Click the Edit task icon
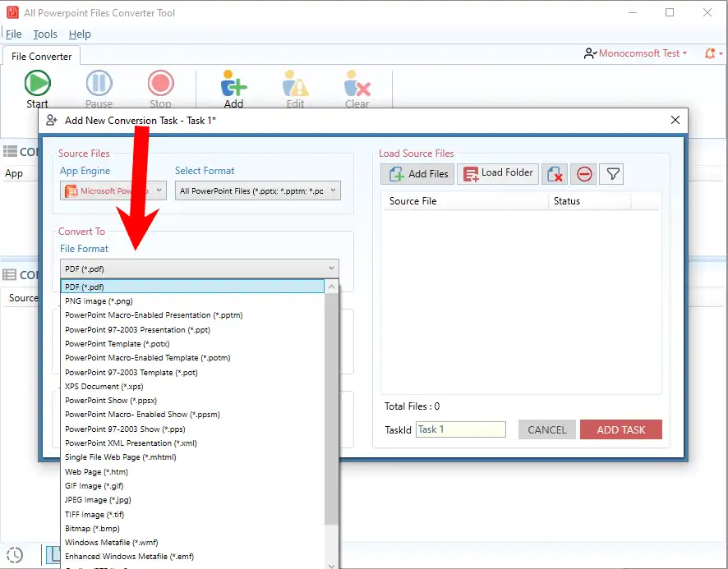The width and height of the screenshot is (728, 569). pyautogui.click(x=295, y=84)
